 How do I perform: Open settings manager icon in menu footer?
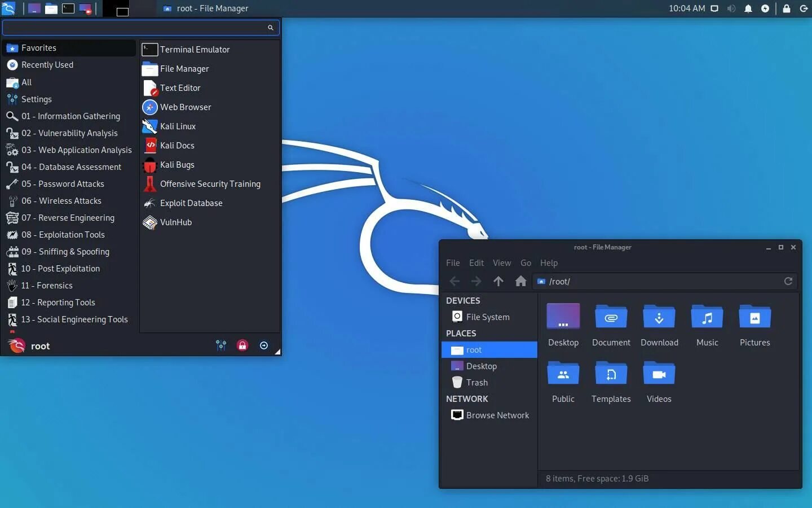(221, 345)
